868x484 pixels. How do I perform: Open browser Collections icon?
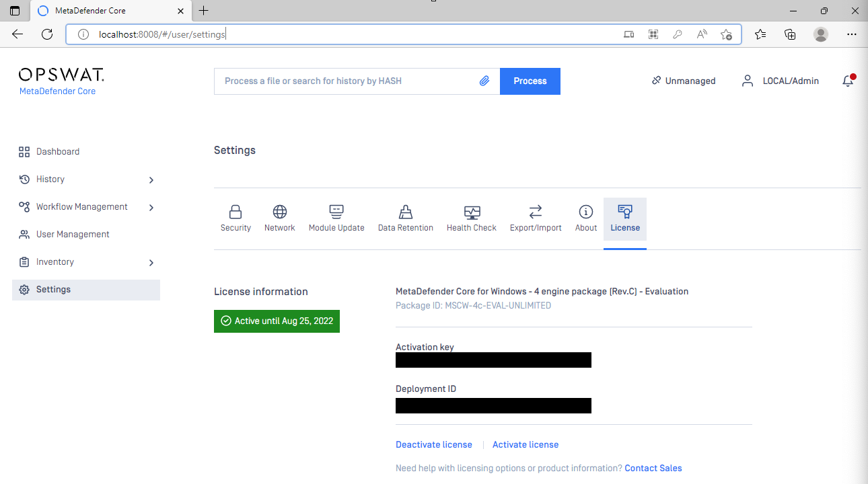pos(791,34)
